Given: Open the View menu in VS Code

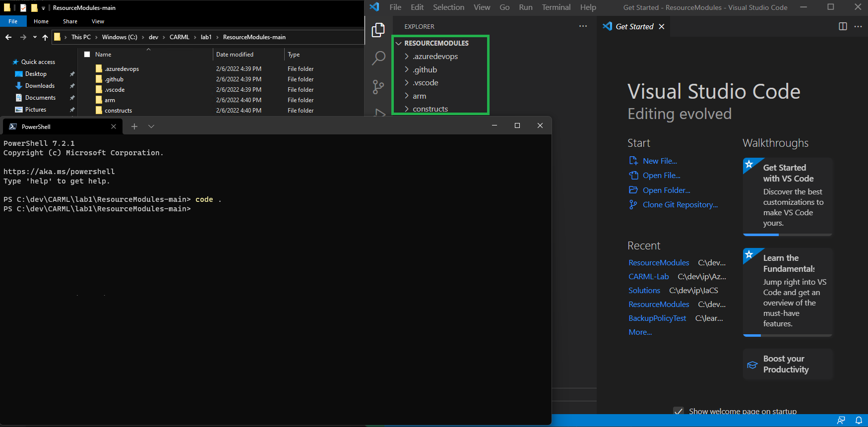Looking at the screenshot, I should click(x=482, y=7).
